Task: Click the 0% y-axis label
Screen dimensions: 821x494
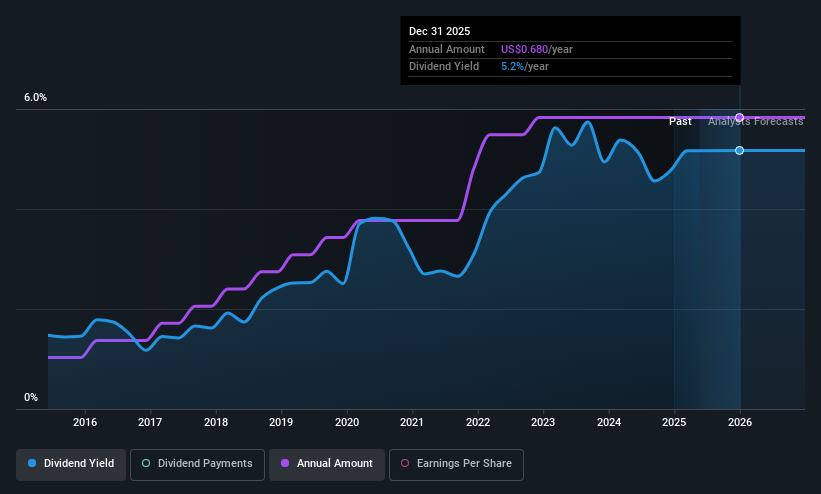Action: 31,398
